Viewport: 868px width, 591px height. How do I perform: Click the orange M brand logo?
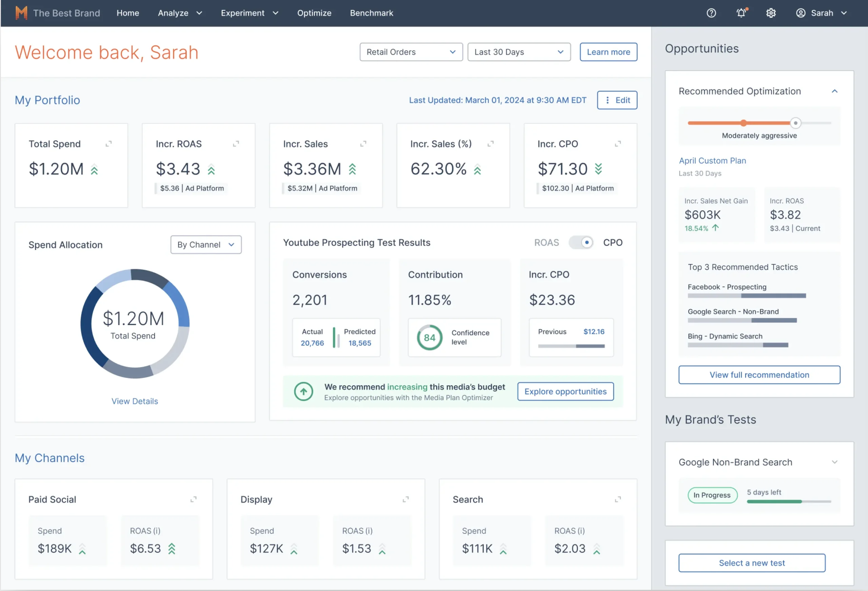click(x=21, y=13)
